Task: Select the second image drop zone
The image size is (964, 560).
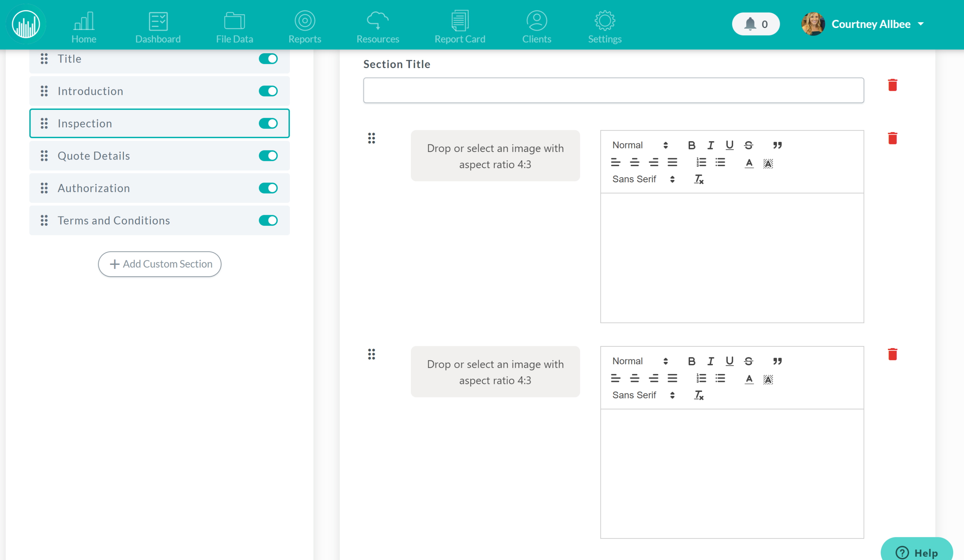Action: pyautogui.click(x=495, y=372)
